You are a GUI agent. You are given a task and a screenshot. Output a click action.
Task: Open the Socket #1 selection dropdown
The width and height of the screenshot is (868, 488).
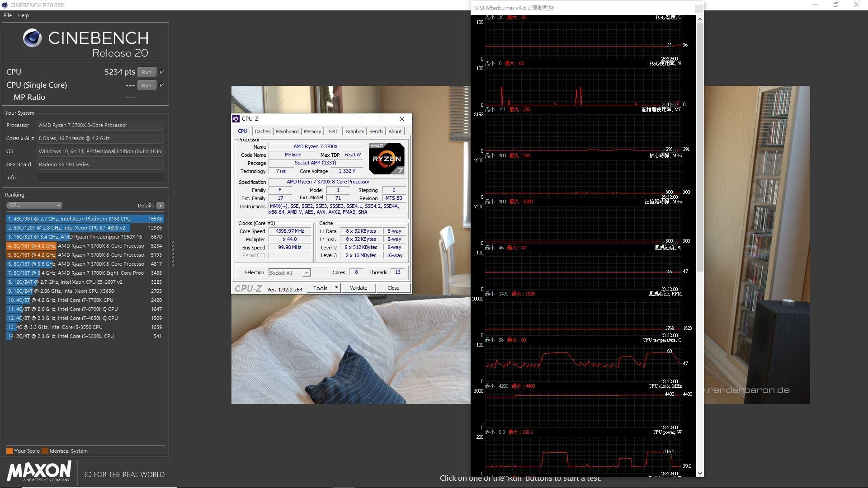coord(306,272)
